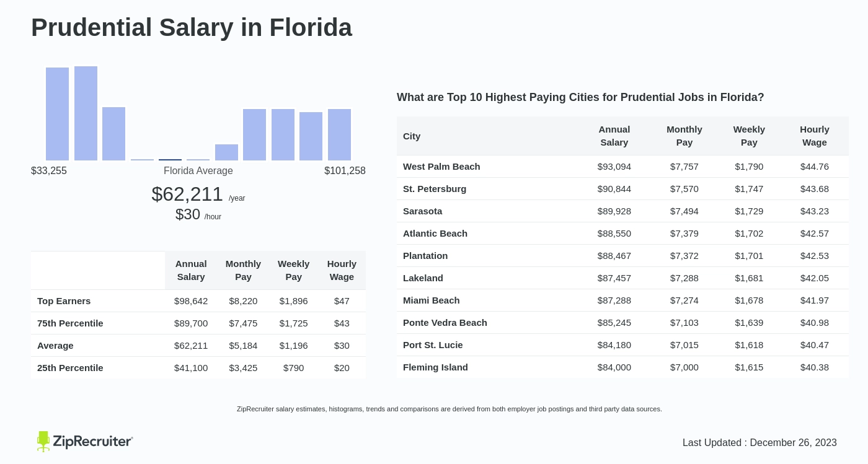Click Fleming Island hourly wage $40.38
Image resolution: width=868 pixels, height=464 pixels.
815,367
